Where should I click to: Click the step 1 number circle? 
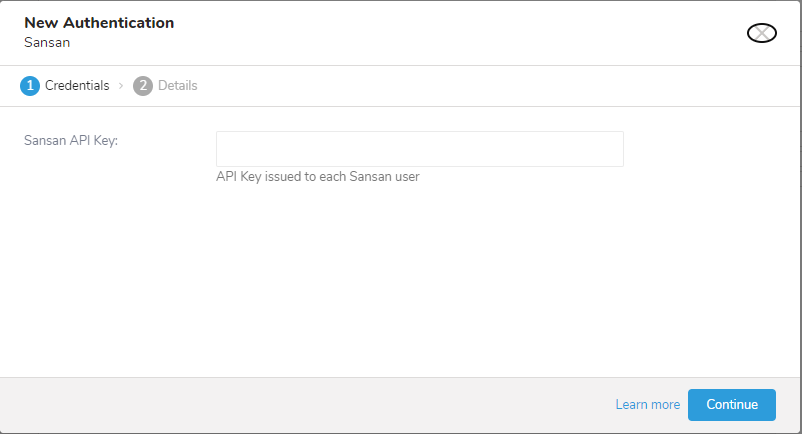pyautogui.click(x=30, y=86)
